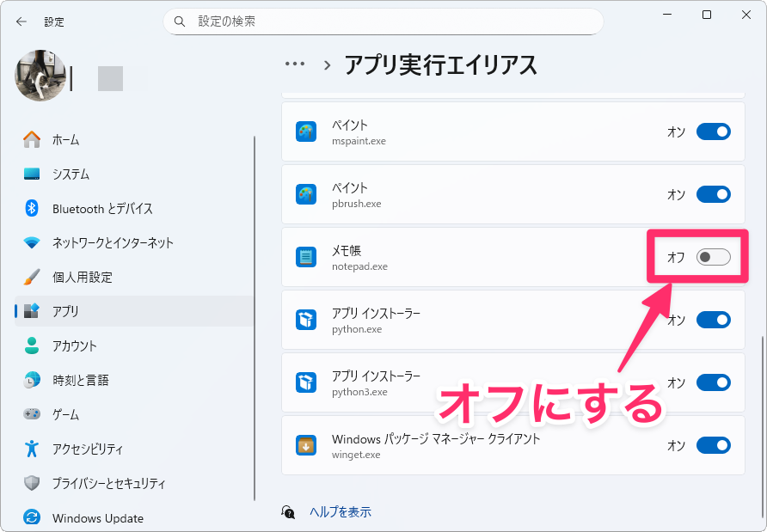The image size is (767, 532).
Task: Open ゲーム settings
Action: [134, 414]
